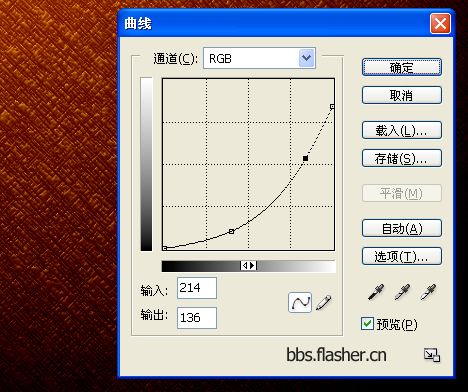Select the hollow mid-lower curve control point

tap(231, 231)
